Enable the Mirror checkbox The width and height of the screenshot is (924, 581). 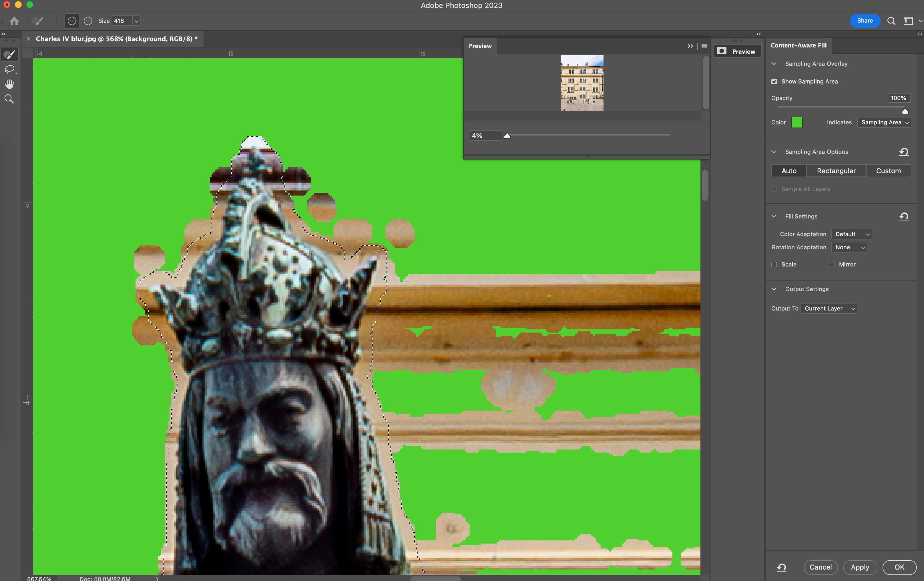[x=832, y=264]
